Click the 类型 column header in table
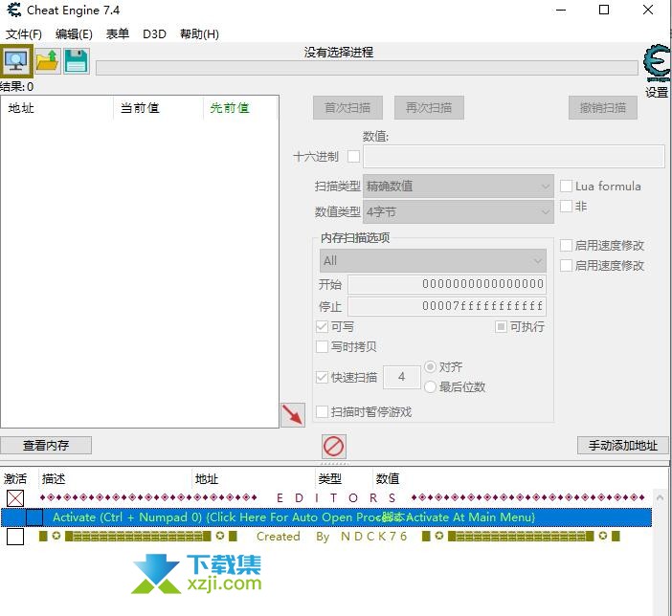The image size is (672, 616). 344,478
